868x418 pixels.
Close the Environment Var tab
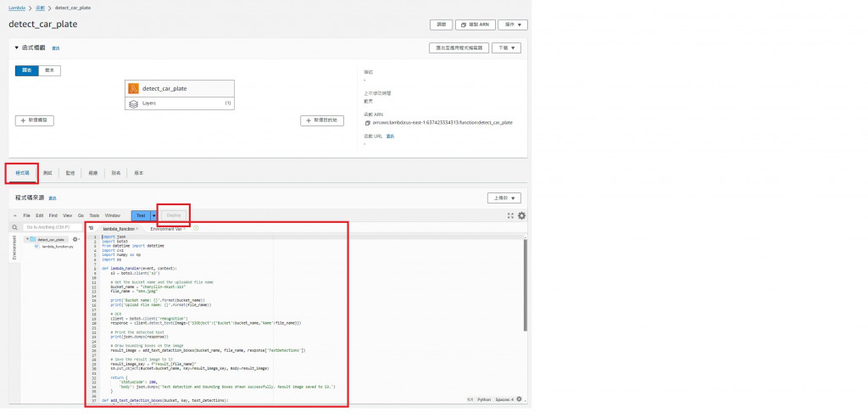(x=184, y=229)
